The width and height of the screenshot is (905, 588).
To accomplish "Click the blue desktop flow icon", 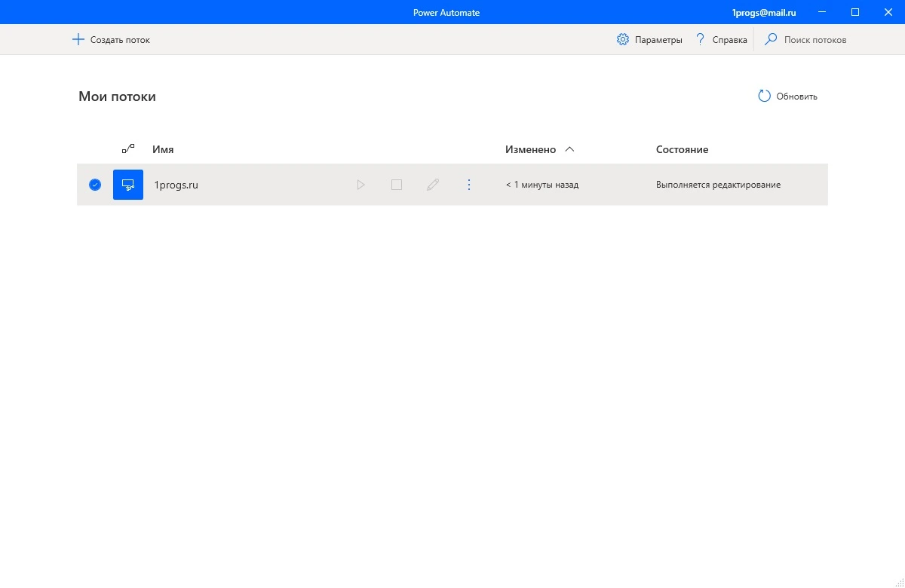I will coord(128,185).
